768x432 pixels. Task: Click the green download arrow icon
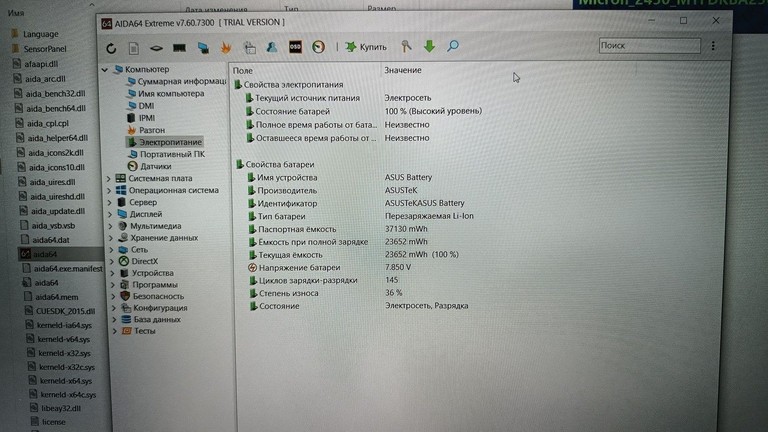point(429,46)
